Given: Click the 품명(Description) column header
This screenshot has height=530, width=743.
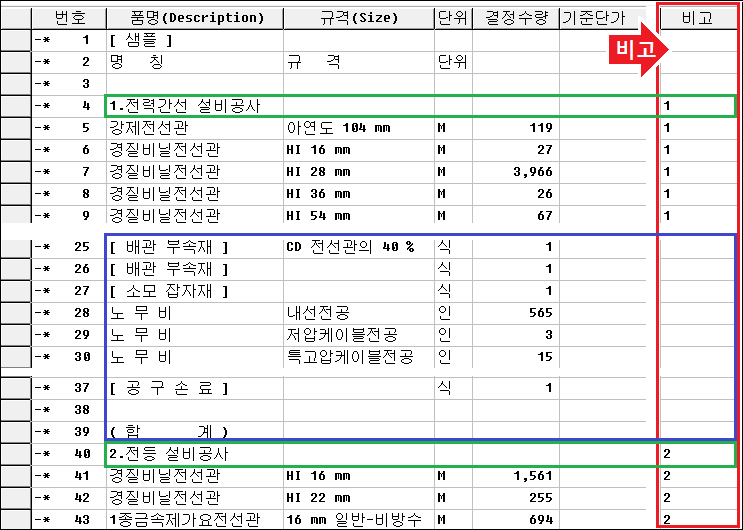Looking at the screenshot, I should point(195,18).
